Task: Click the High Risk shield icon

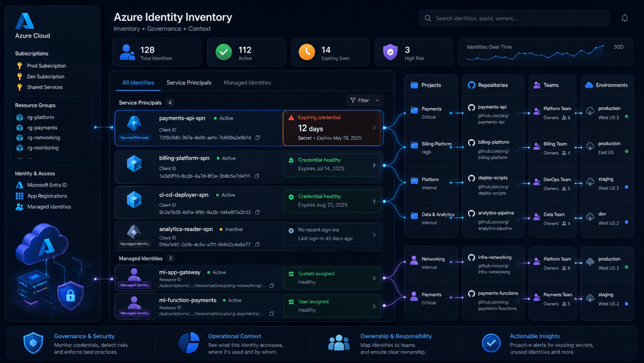Action: [390, 53]
